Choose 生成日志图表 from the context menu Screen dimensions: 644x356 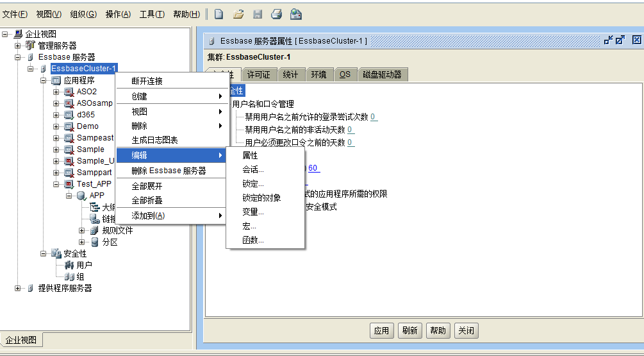point(172,140)
